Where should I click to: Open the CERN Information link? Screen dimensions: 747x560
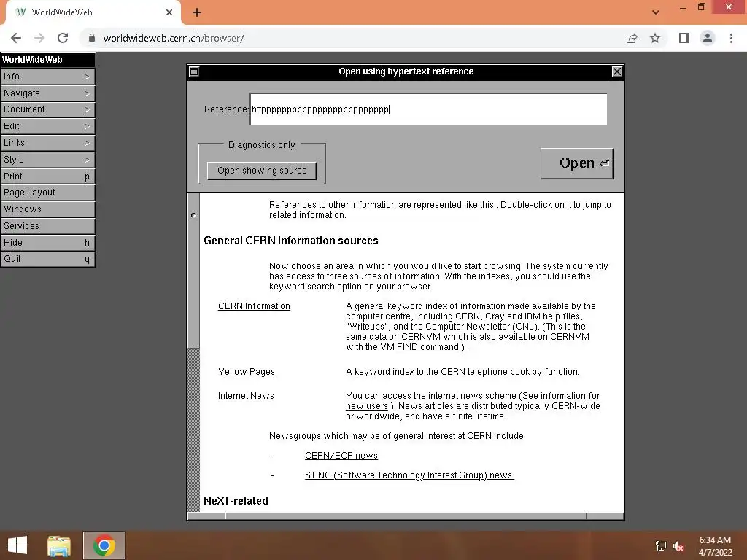tap(254, 306)
